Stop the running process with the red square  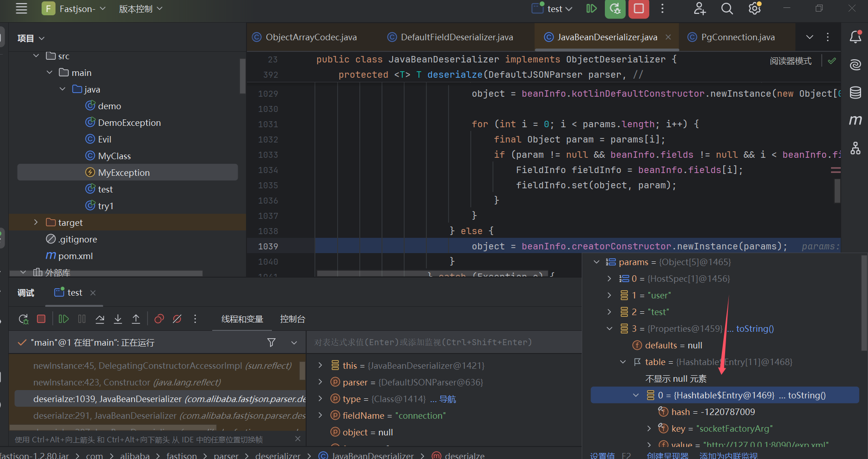[639, 8]
